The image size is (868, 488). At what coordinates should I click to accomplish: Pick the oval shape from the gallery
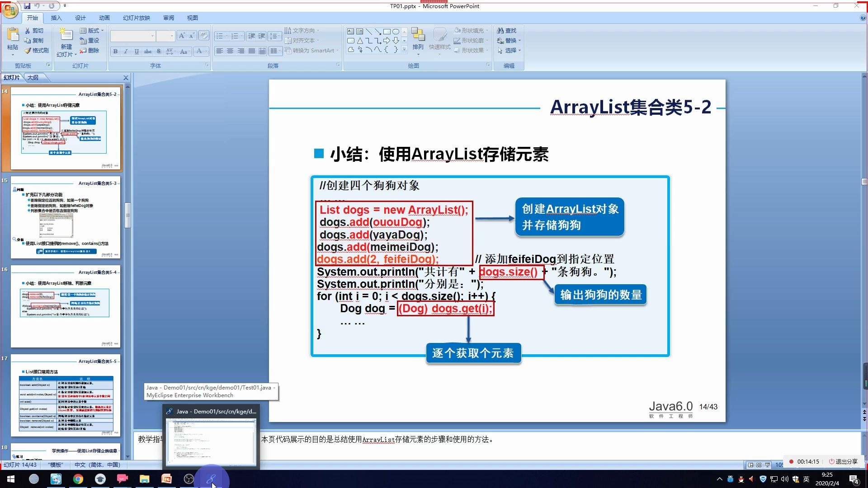click(x=396, y=32)
